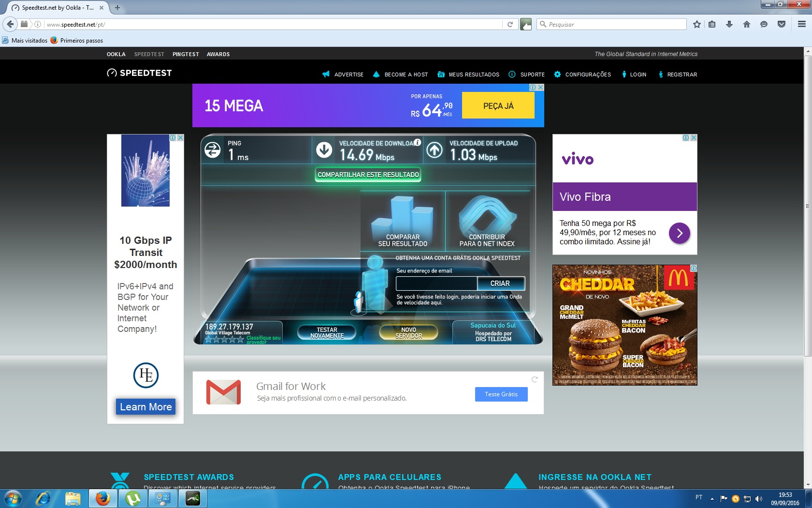
Task: Close the Vivo Fibra ad
Action: [x=694, y=138]
